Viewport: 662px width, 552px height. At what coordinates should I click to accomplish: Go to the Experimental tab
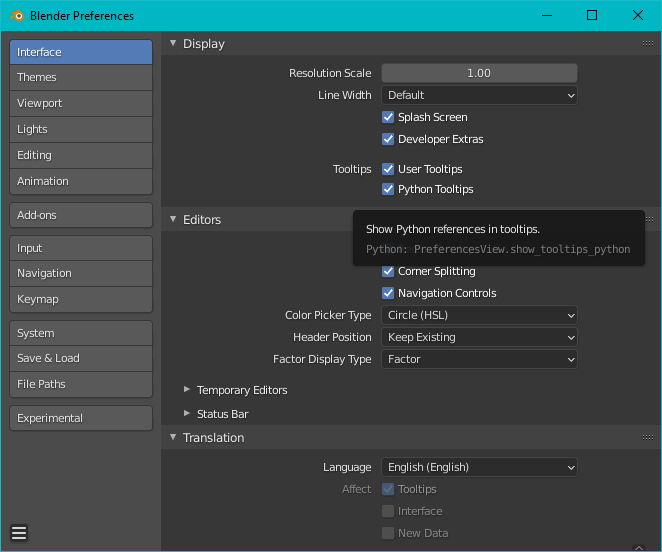[81, 418]
